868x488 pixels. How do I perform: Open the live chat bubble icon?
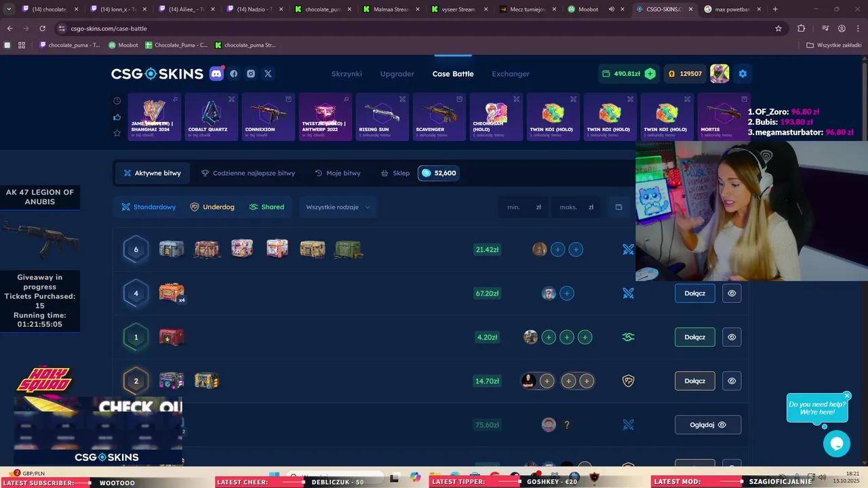(836, 443)
